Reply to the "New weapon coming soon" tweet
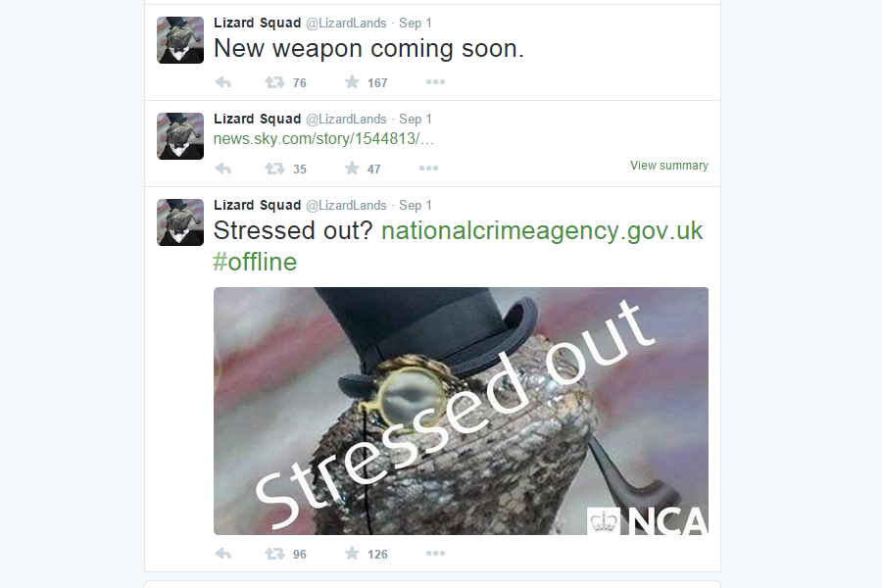This screenshot has width=882, height=588. point(223,82)
